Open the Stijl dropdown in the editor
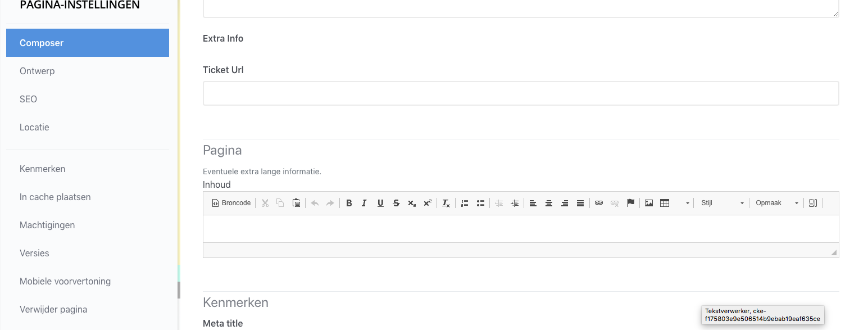Viewport: 868px width, 330px height. pos(721,203)
